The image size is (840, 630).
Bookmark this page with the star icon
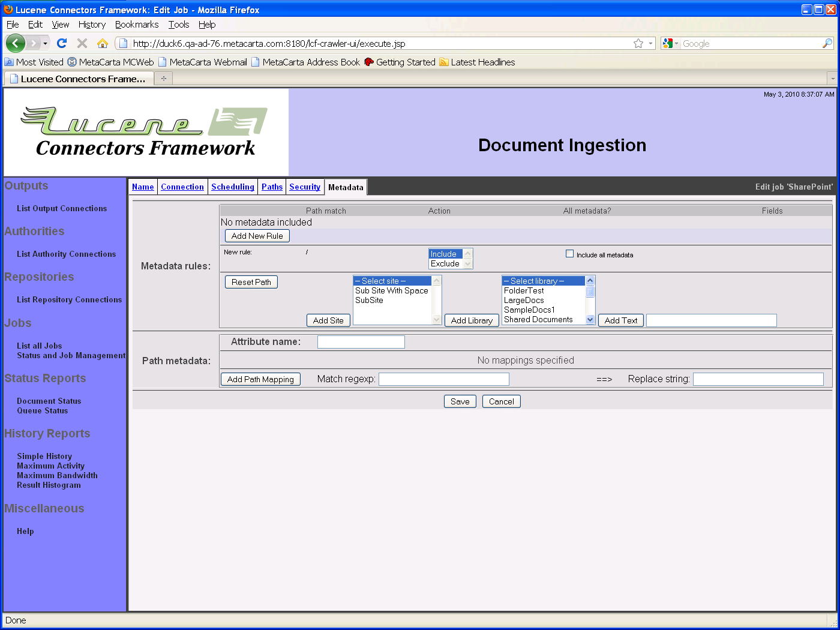[x=638, y=43]
